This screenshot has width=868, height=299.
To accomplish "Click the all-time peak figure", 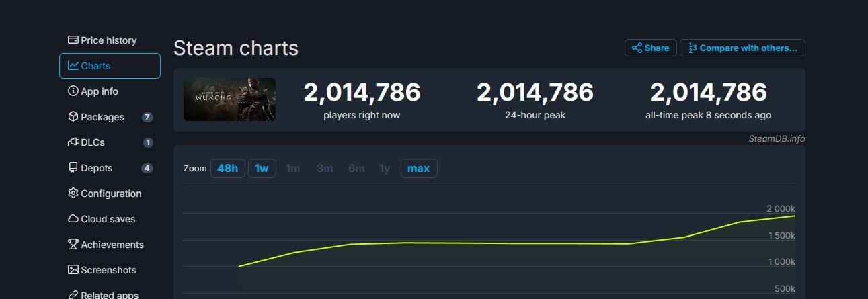I will 709,92.
